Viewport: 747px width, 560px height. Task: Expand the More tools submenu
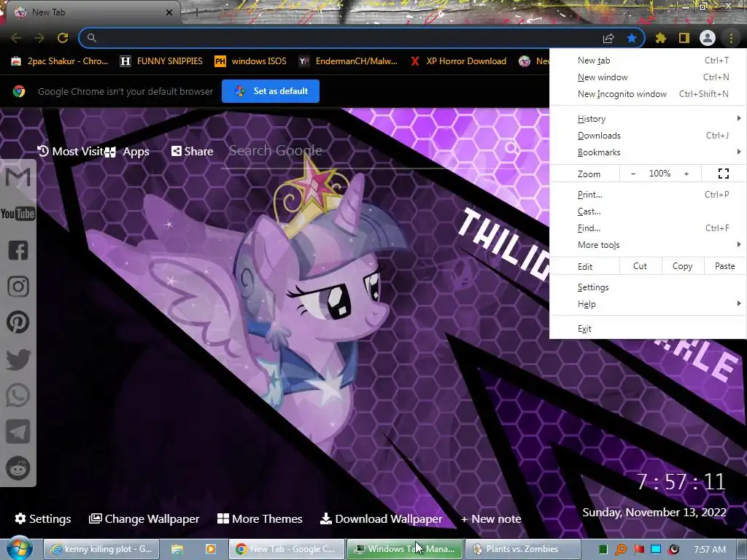coord(648,245)
